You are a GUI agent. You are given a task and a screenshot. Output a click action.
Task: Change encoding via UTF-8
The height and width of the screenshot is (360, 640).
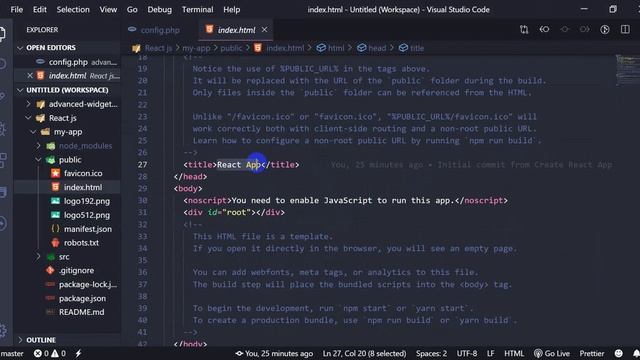coord(467,353)
